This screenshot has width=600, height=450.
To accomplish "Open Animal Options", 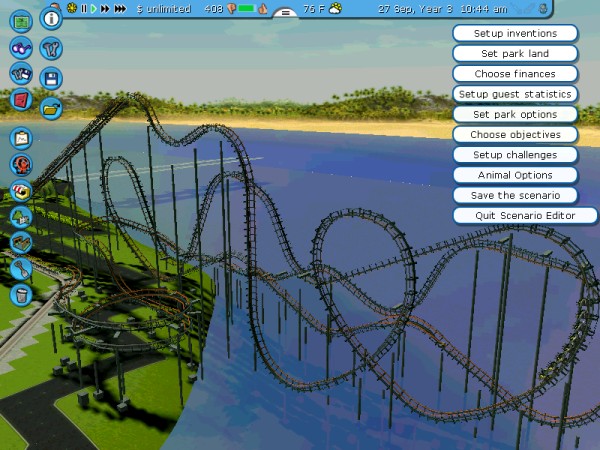I will pos(515,175).
